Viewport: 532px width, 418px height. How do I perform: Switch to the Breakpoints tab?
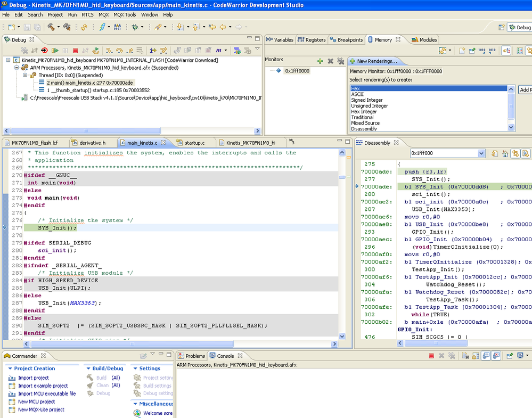346,40
